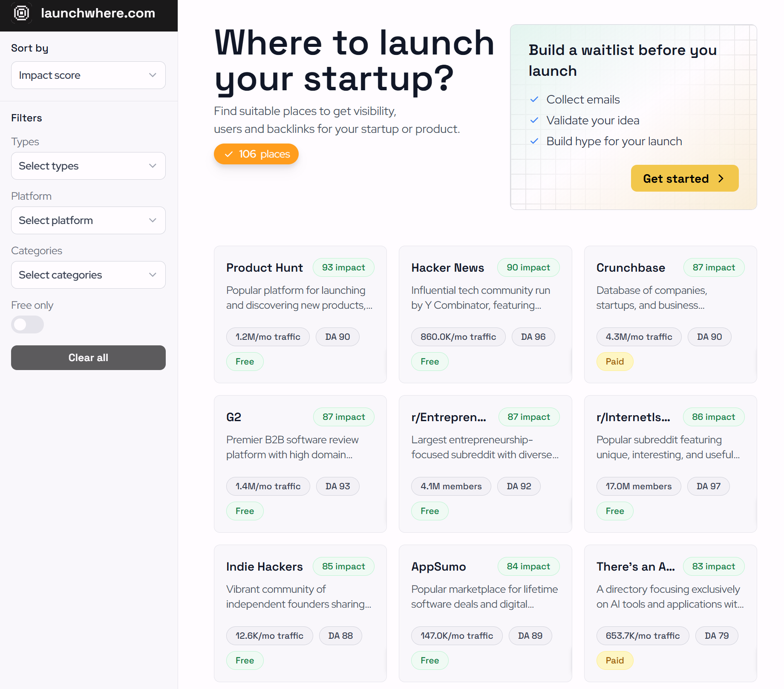
Task: Click the DA 79 tag
Action: click(717, 636)
